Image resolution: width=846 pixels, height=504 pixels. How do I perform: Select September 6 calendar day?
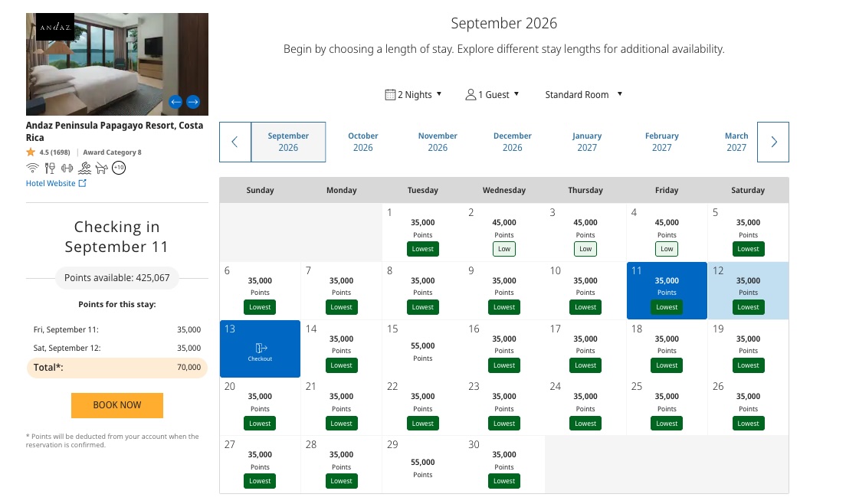[x=260, y=290]
